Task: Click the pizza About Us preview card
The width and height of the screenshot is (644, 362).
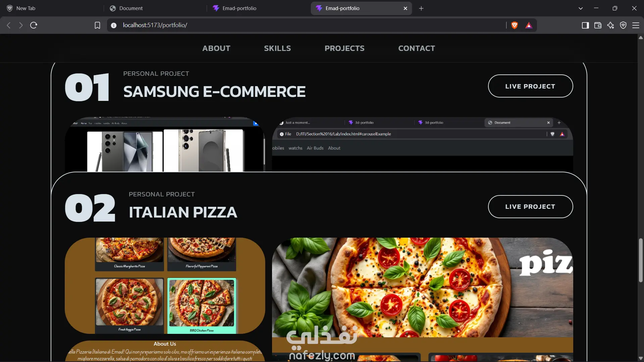Action: [165, 351]
